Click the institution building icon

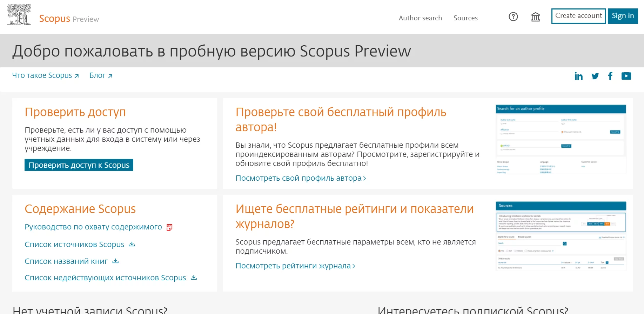pos(535,16)
